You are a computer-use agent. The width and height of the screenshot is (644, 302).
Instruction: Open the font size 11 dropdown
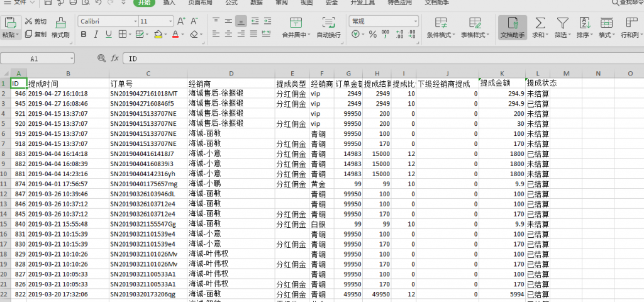tap(171, 21)
